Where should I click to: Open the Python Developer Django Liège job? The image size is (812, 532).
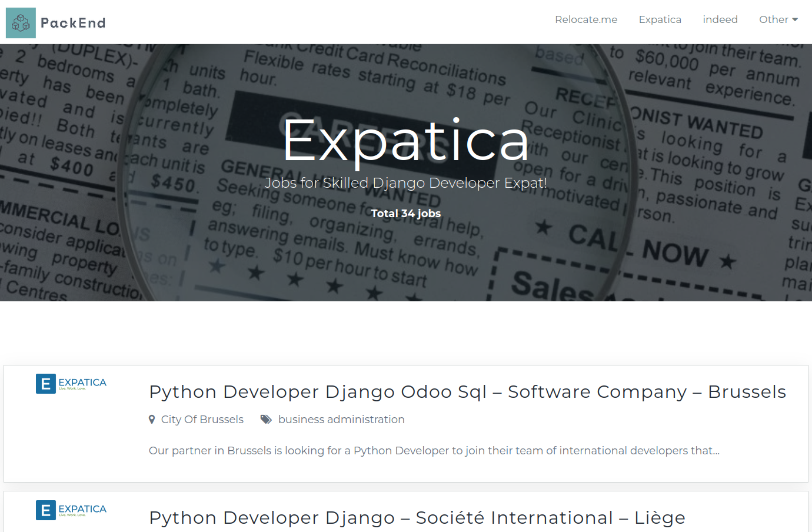[x=417, y=518]
